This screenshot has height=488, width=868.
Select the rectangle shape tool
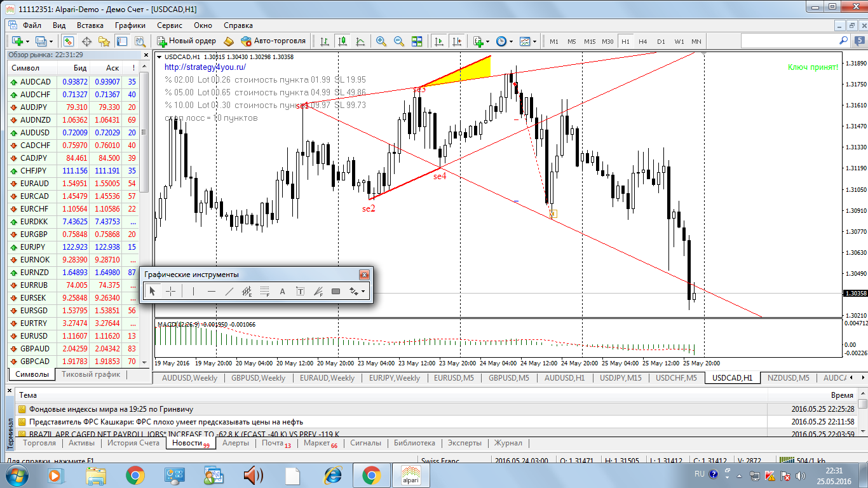click(336, 292)
